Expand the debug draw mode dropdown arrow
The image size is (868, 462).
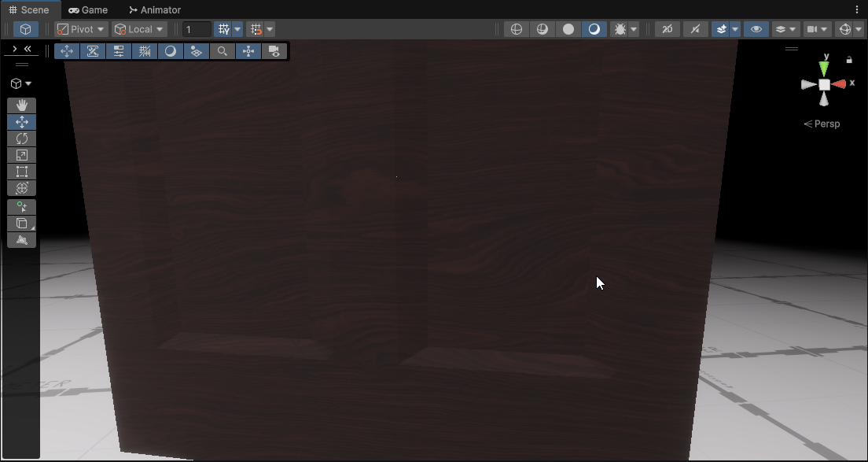[x=634, y=29]
